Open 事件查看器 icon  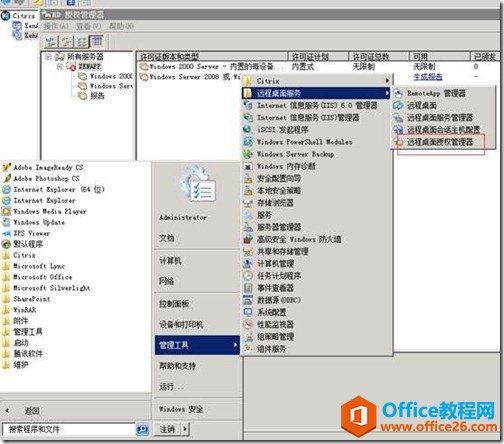point(248,288)
